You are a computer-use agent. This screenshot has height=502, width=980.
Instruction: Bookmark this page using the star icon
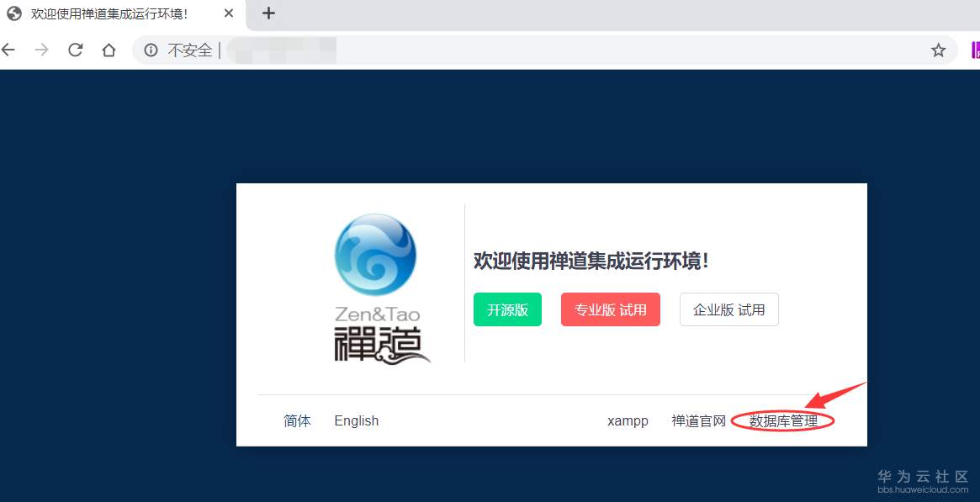point(938,50)
